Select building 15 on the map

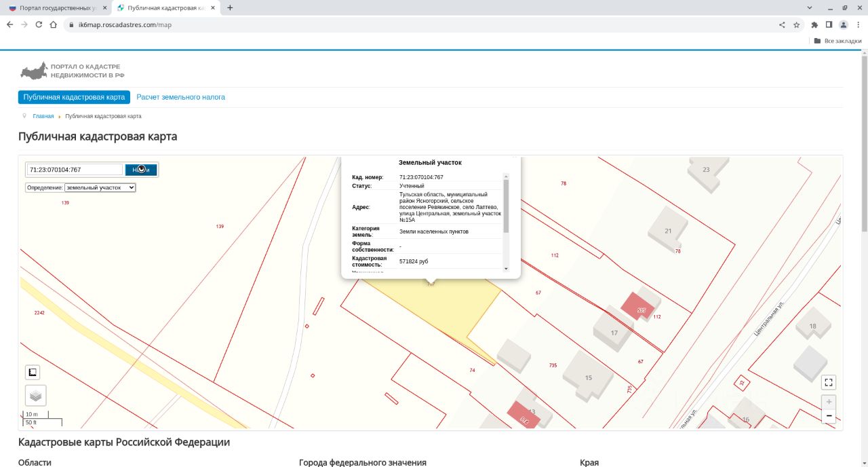click(x=589, y=377)
